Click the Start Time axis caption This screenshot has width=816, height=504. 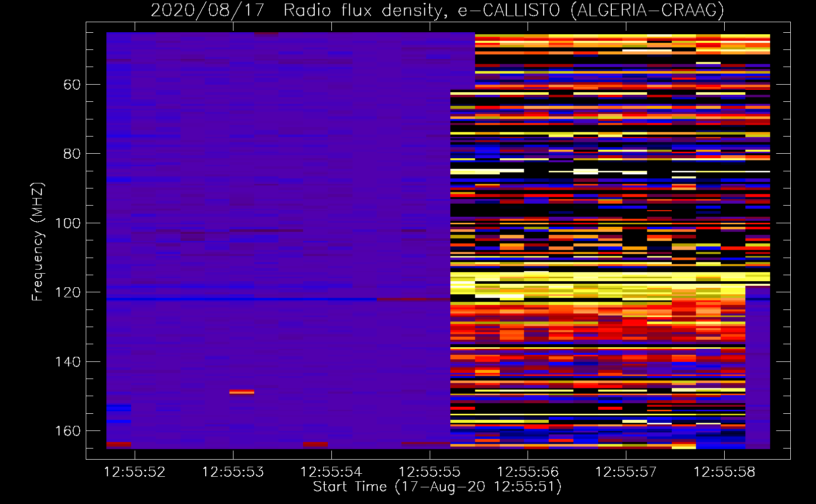(x=437, y=487)
